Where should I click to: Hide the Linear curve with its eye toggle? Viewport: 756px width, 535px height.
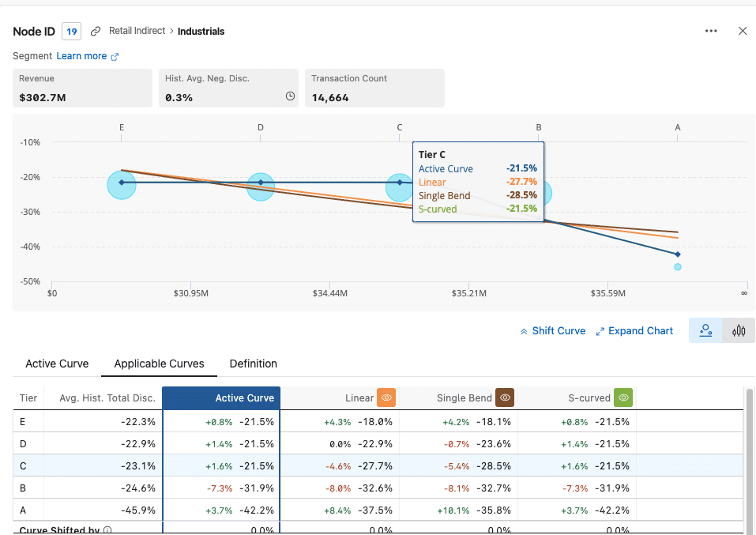point(386,397)
